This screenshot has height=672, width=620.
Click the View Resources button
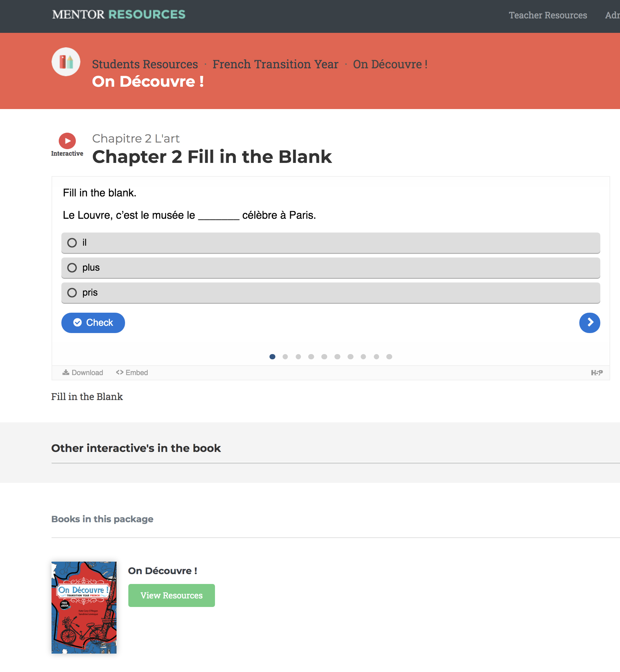coord(171,595)
